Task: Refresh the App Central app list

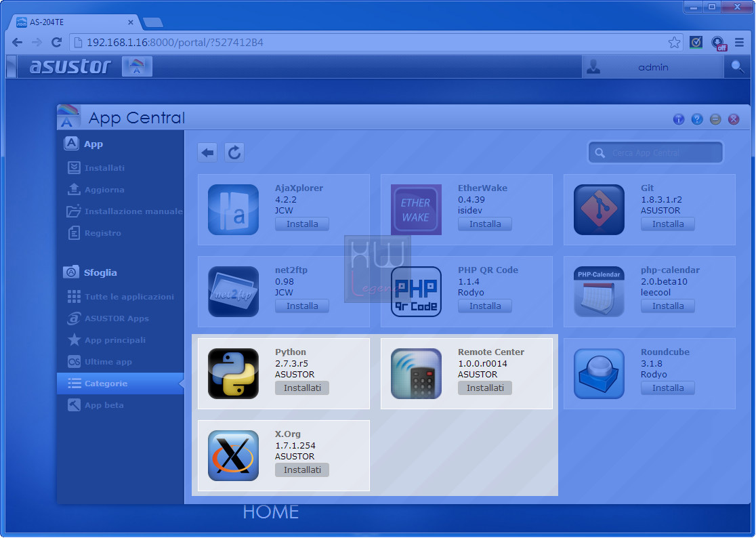Action: pos(234,153)
